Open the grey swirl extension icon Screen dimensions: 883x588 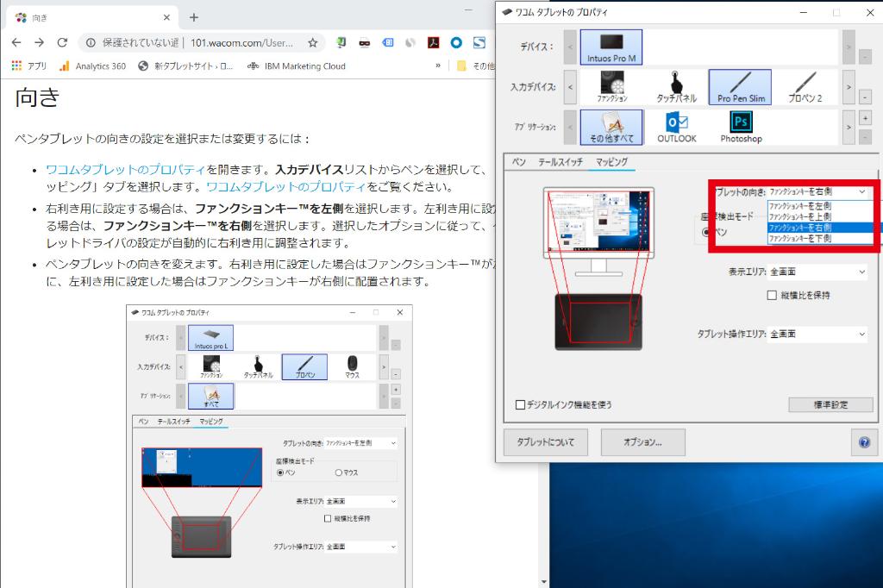(x=410, y=42)
